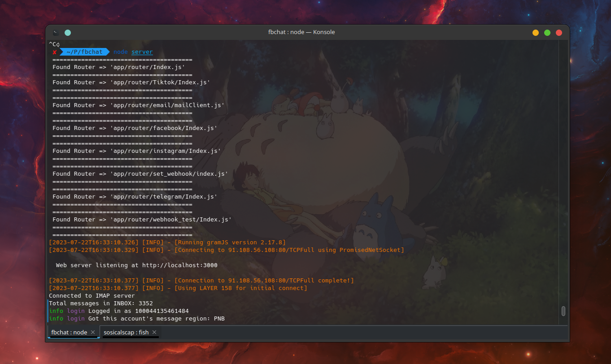Viewport: 611px width, 364px height.
Task: Click the 'Connecting to 91.108.56.108:80/TCPFull' log line
Action: 227,250
